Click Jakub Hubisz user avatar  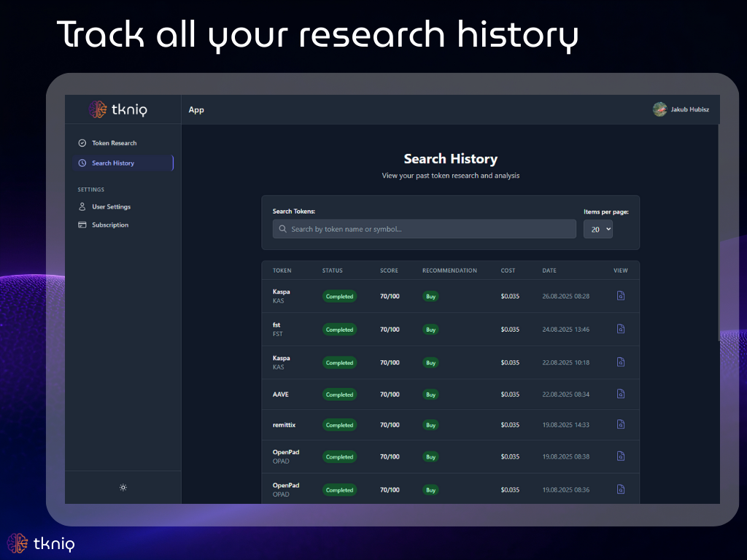659,109
